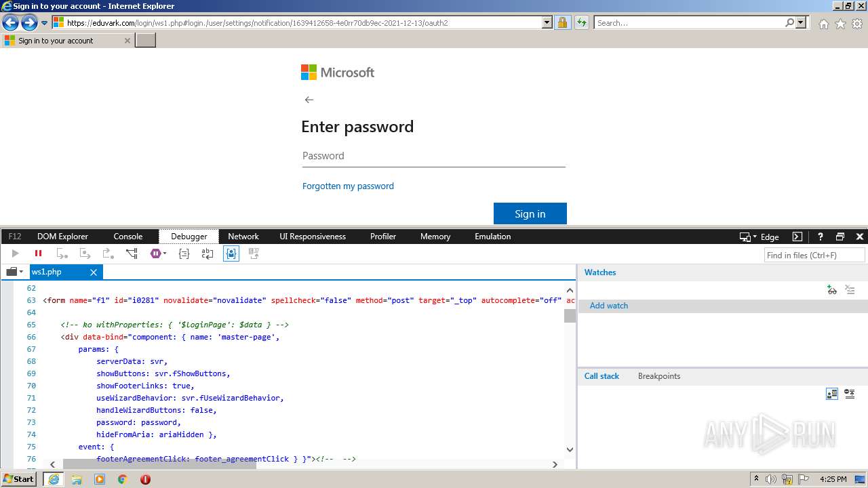Image resolution: width=868 pixels, height=488 pixels.
Task: Open the file picker briefcase dropdown
Action: coord(14,272)
